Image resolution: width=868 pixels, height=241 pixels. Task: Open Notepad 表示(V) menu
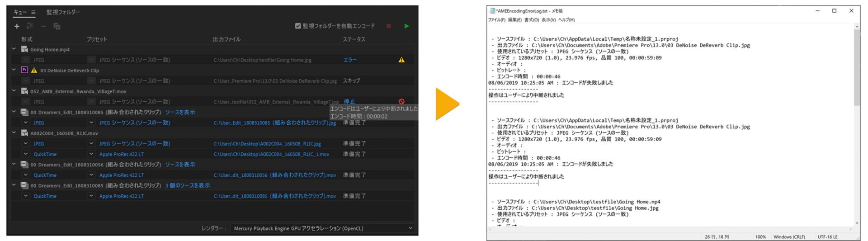coord(548,20)
